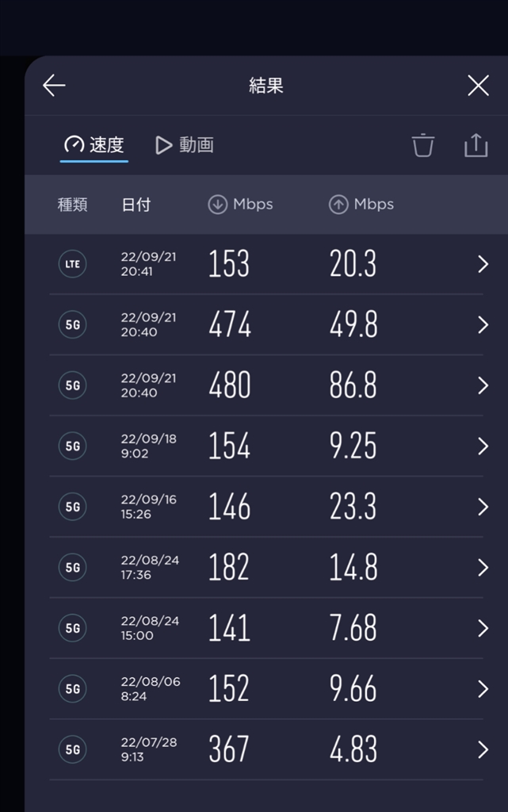Expand the 153 Mbps LTE result chevron

pos(483,264)
